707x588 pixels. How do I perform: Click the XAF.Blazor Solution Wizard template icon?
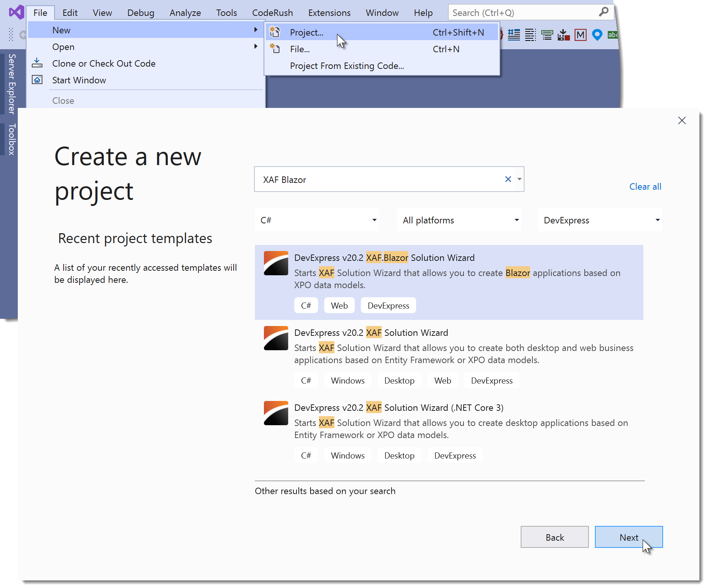pos(276,263)
